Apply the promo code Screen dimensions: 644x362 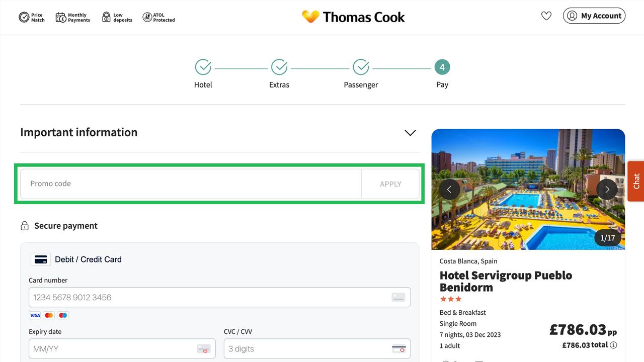point(390,184)
